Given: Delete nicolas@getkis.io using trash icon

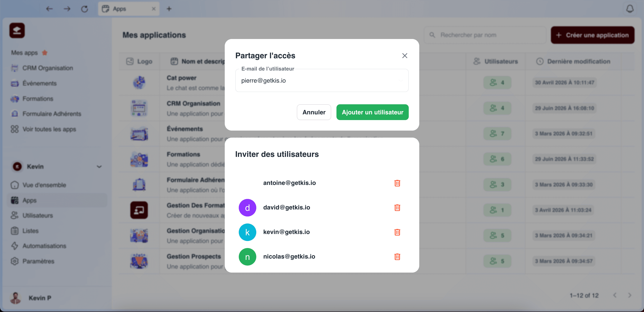Looking at the screenshot, I should click(x=397, y=257).
